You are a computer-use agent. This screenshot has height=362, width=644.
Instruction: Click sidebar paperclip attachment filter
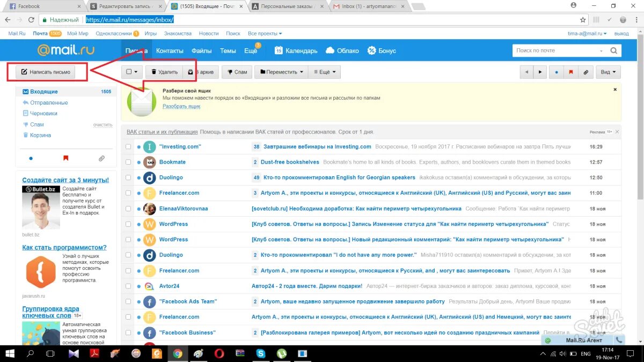click(101, 158)
